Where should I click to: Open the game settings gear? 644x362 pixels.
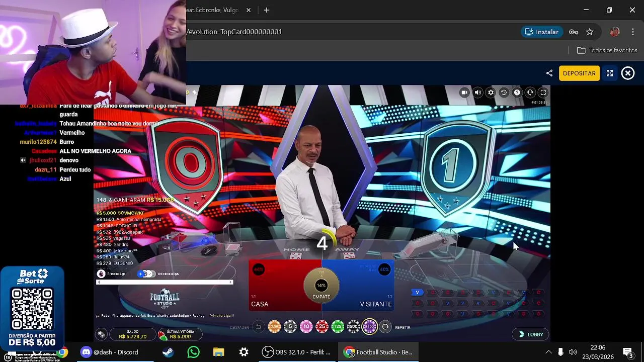491,93
